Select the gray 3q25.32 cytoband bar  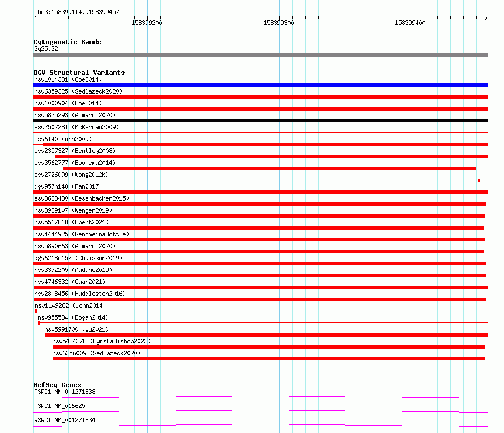click(260, 55)
